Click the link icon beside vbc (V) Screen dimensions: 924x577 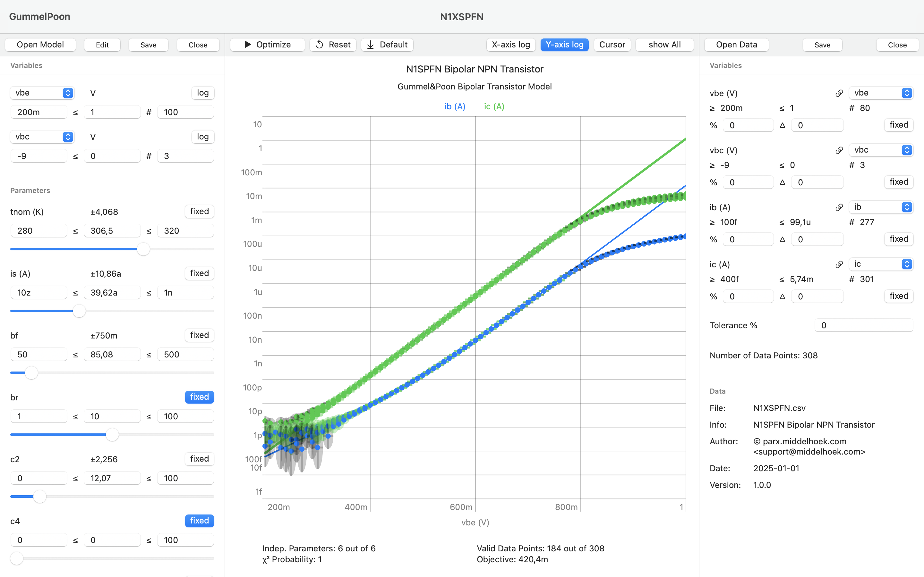click(x=839, y=150)
